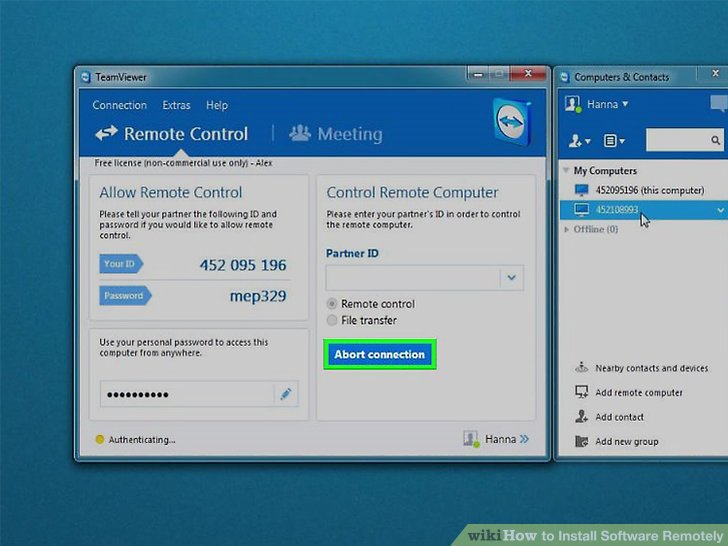The height and width of the screenshot is (546, 728).
Task: Collapse the My Computers group
Action: 566,170
